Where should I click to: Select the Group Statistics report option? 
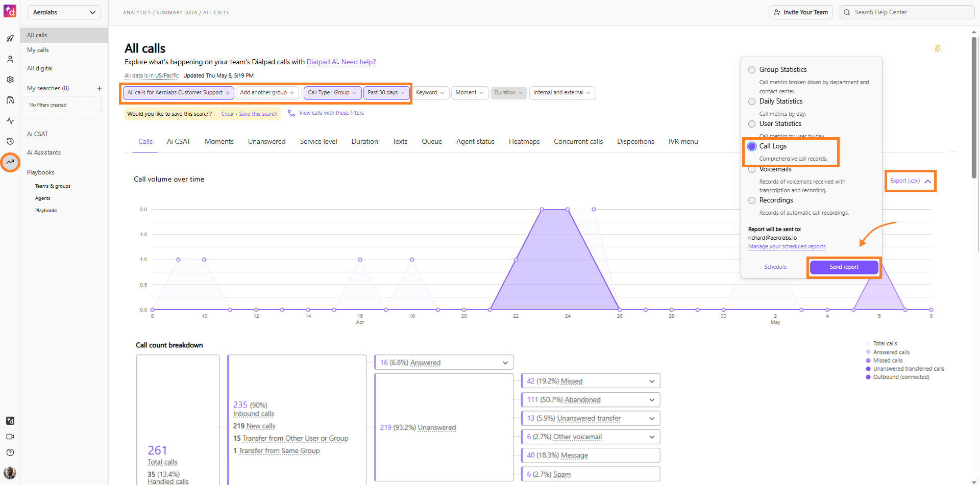[x=752, y=70]
